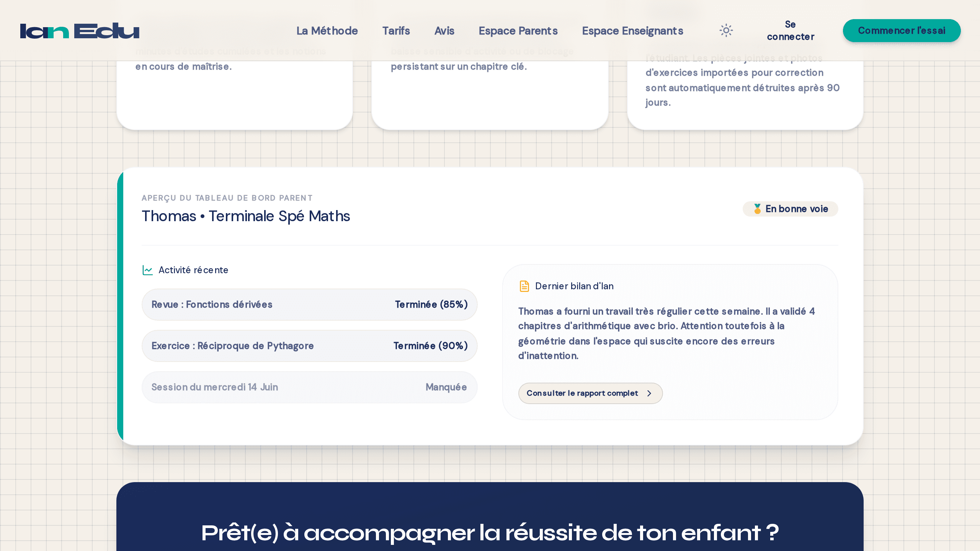Click Prêt(e) à accompagner la réussite heading
980x551 pixels.
[x=490, y=533]
